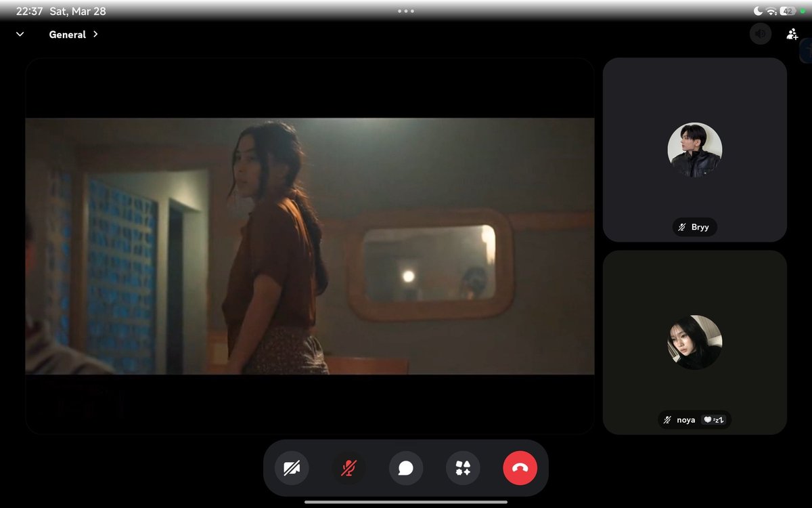Select the noya name label
812x508 pixels.
pyautogui.click(x=685, y=420)
